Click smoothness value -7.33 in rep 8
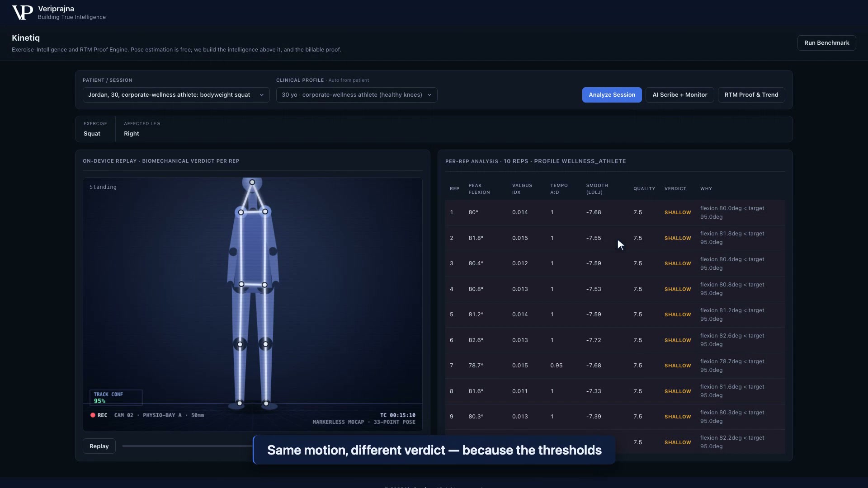Viewport: 868px width, 488px height. click(x=594, y=391)
